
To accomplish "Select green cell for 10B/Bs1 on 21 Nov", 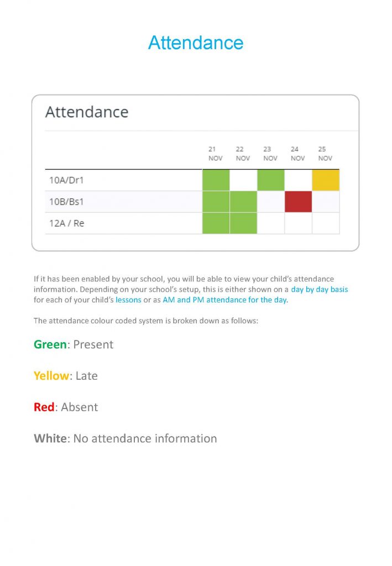I will pos(216,202).
